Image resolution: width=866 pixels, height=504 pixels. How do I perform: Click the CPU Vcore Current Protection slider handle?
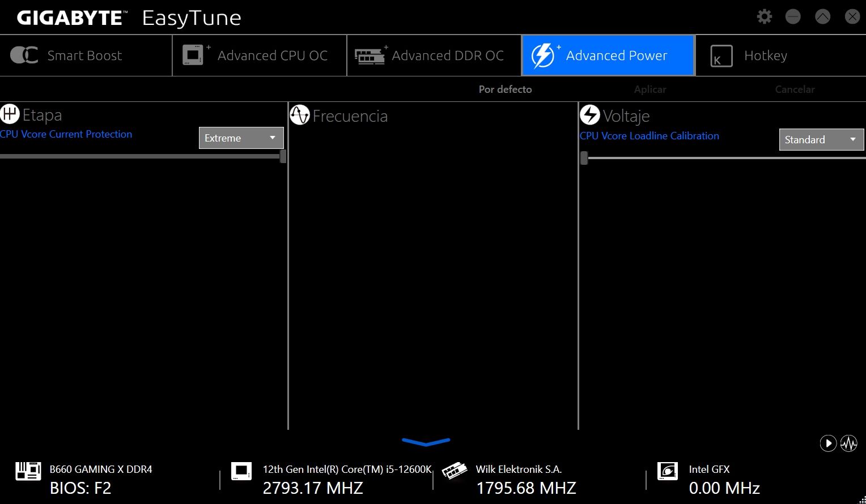(283, 156)
